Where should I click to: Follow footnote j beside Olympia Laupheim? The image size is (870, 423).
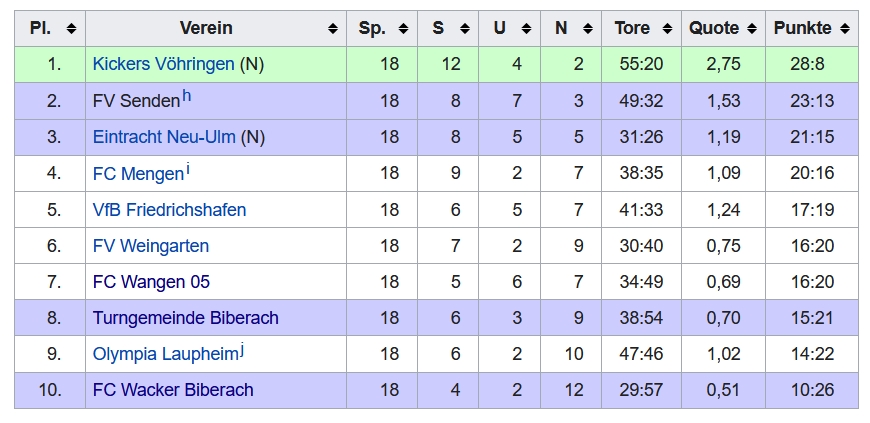click(242, 350)
